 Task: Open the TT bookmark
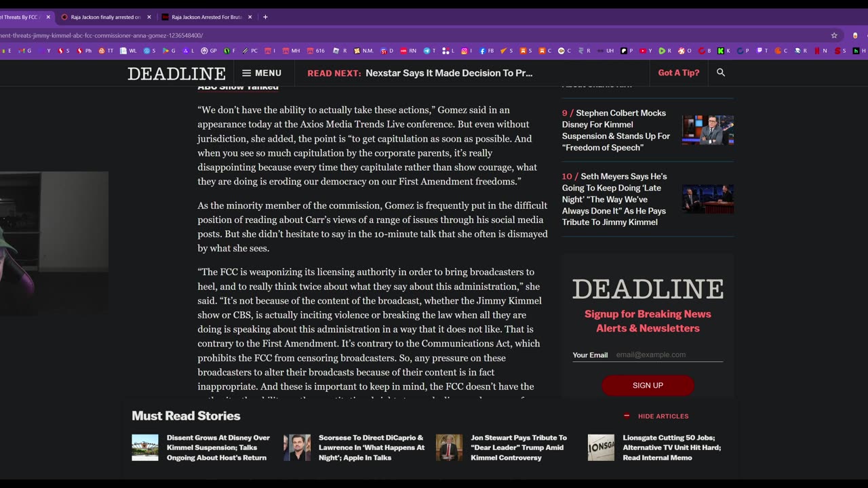coord(106,51)
